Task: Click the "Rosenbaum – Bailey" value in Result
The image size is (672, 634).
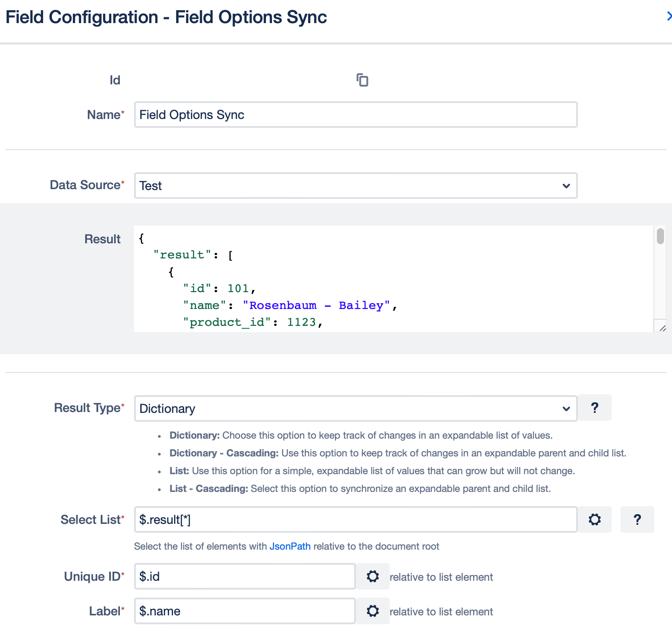Action: [316, 305]
